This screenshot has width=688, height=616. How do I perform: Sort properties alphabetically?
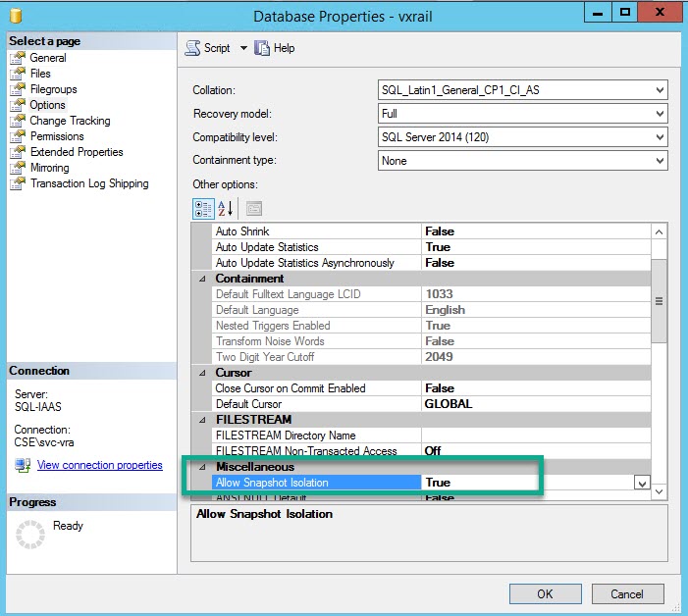tap(226, 207)
